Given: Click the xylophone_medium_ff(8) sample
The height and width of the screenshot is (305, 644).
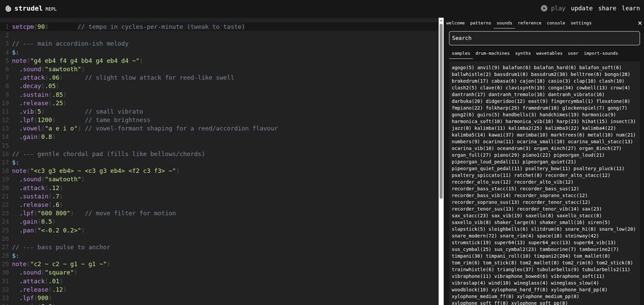Looking at the screenshot, I should tap(482, 297).
